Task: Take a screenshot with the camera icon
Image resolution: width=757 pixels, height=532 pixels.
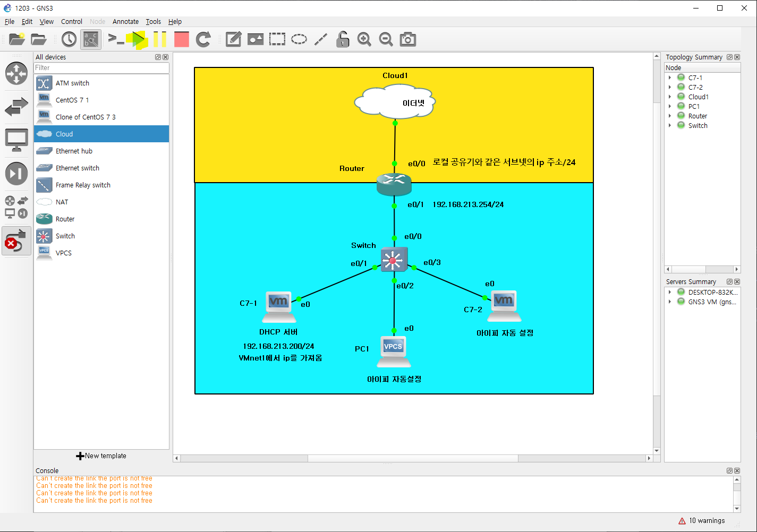Action: point(408,39)
